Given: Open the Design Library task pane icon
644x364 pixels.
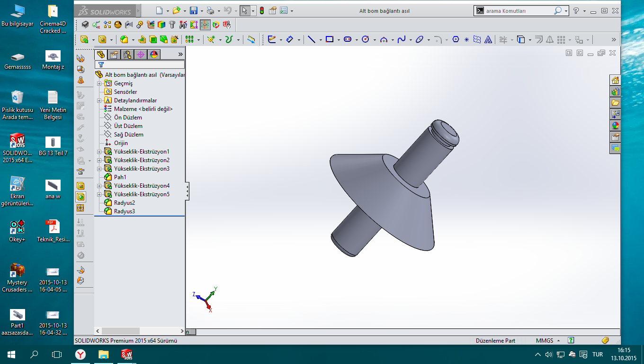Looking at the screenshot, I should point(615,91).
